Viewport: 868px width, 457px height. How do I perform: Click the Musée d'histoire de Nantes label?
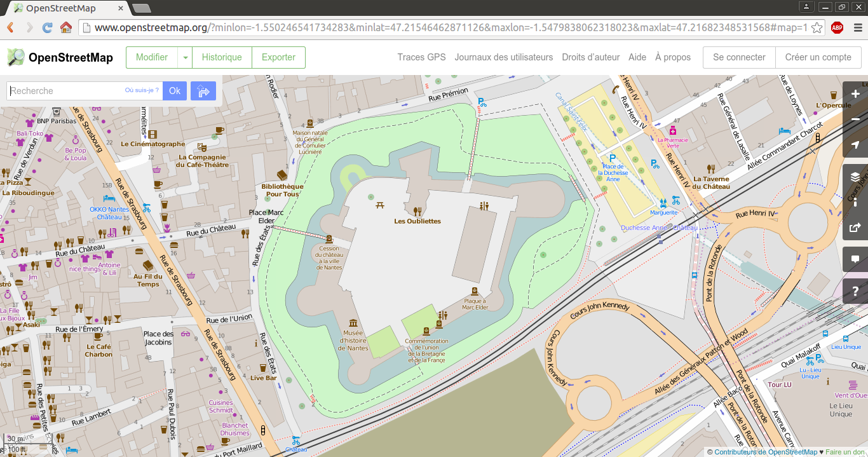(353, 341)
